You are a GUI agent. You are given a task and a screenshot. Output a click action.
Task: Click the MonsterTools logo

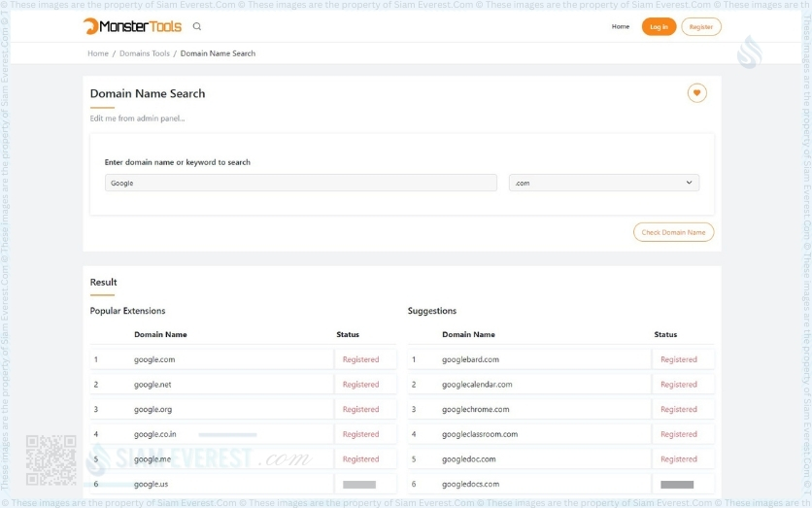[132, 26]
